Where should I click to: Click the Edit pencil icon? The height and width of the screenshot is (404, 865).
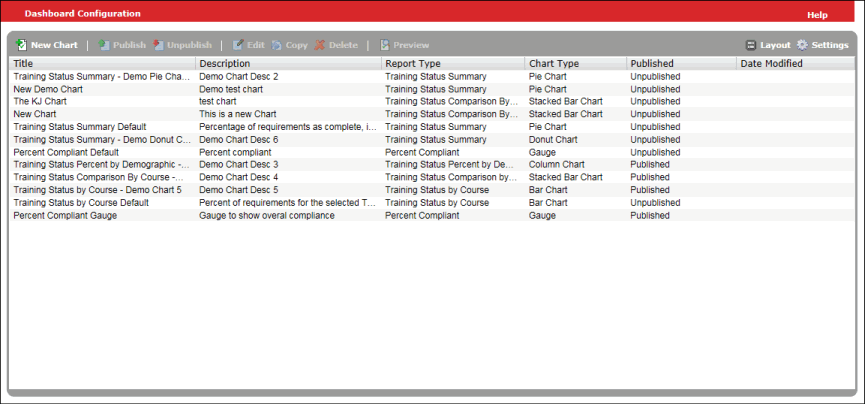pyautogui.click(x=238, y=45)
